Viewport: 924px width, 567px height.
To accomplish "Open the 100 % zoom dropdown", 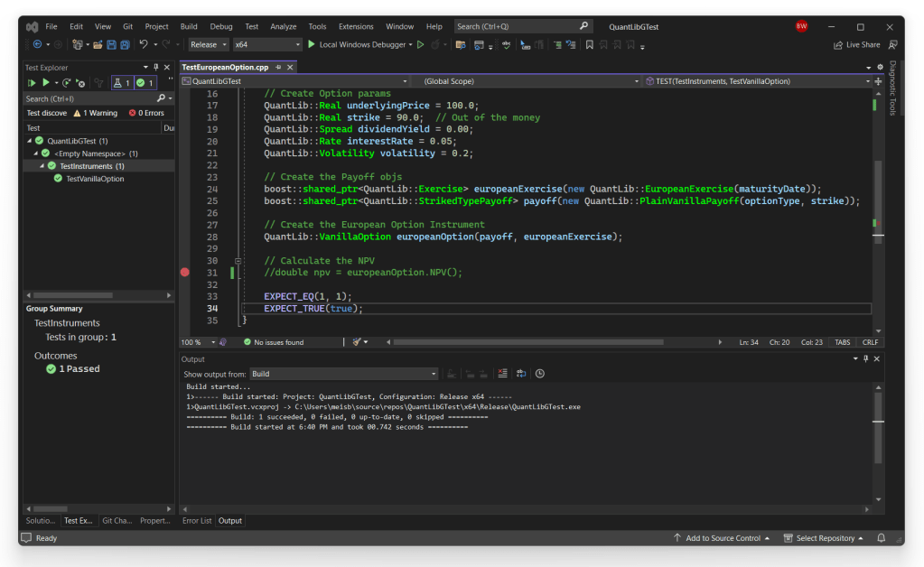I will tap(199, 342).
